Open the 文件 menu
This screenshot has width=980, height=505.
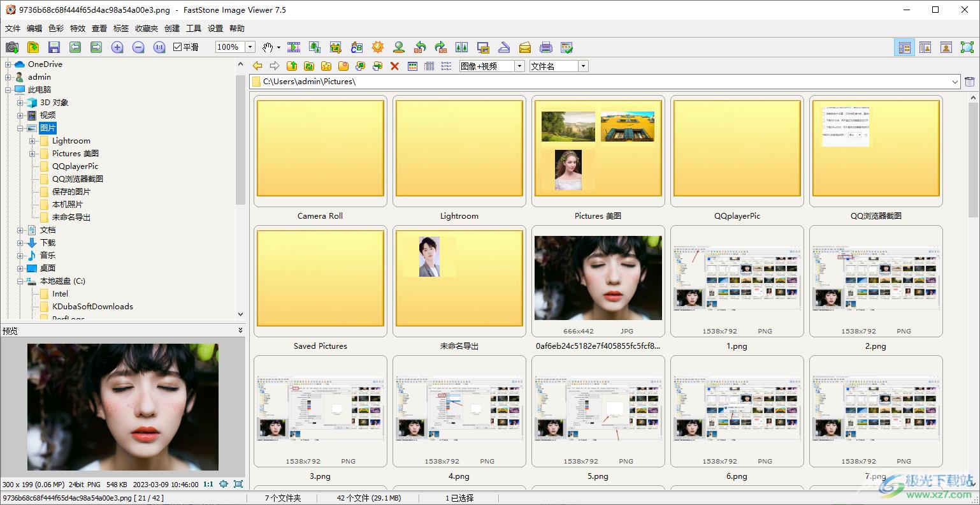tap(13, 29)
